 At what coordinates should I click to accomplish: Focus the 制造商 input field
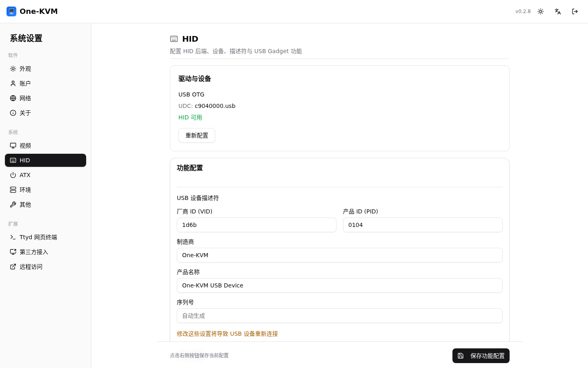[340, 255]
